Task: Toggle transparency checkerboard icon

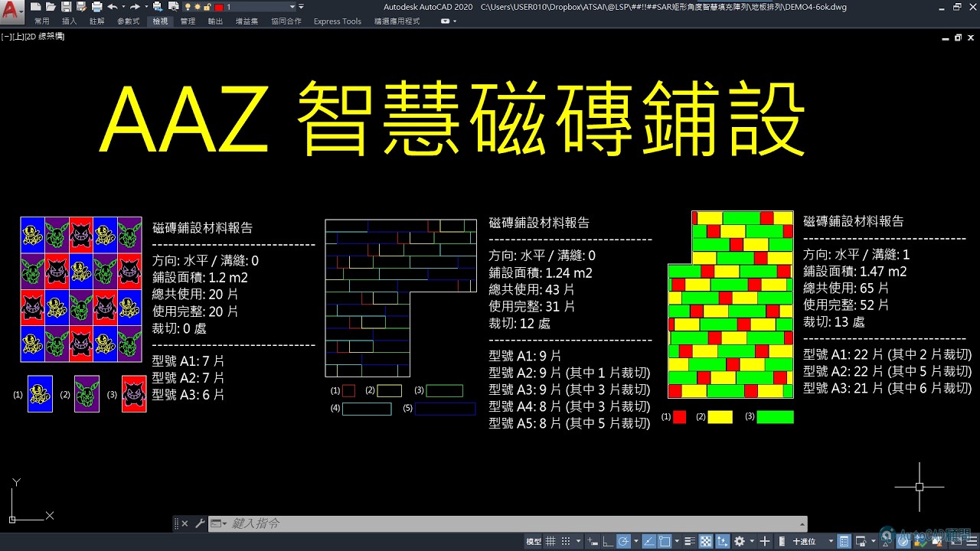Action: tap(706, 541)
